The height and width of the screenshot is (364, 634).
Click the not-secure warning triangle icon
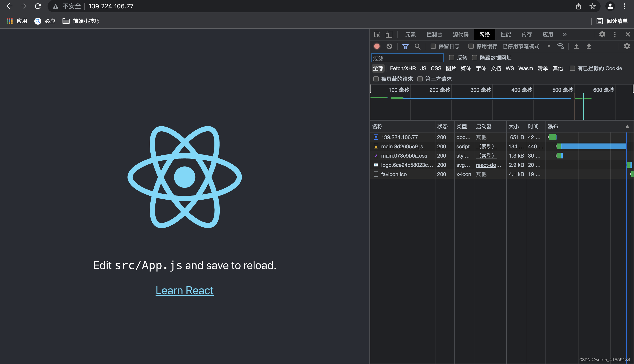click(x=55, y=7)
